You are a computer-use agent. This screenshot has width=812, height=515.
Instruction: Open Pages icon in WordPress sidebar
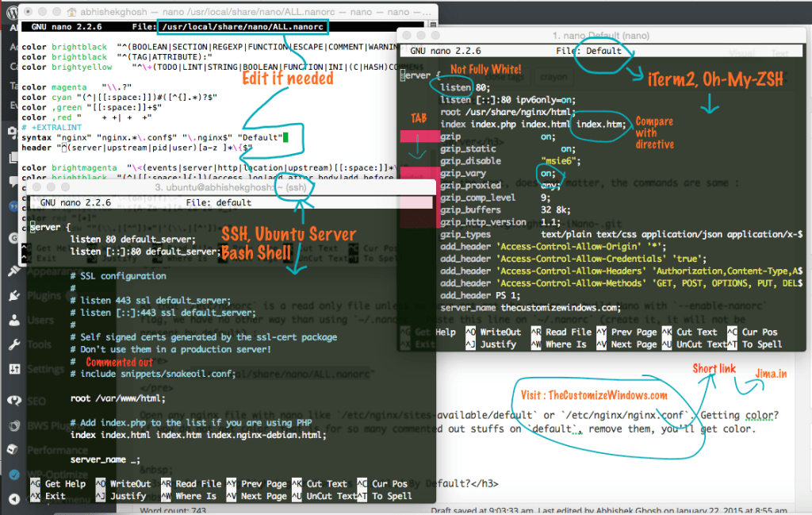[13, 157]
